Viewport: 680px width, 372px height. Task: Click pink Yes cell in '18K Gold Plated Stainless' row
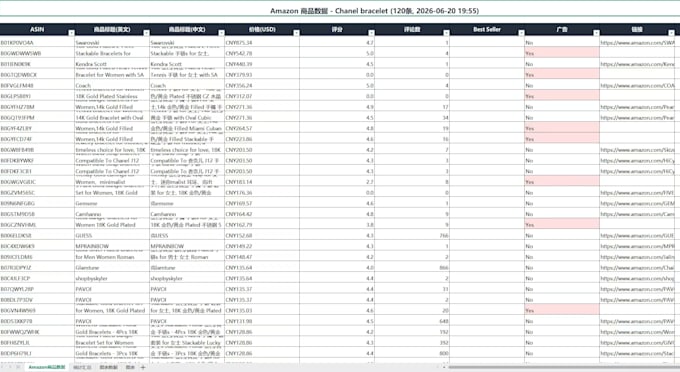[x=562, y=96]
